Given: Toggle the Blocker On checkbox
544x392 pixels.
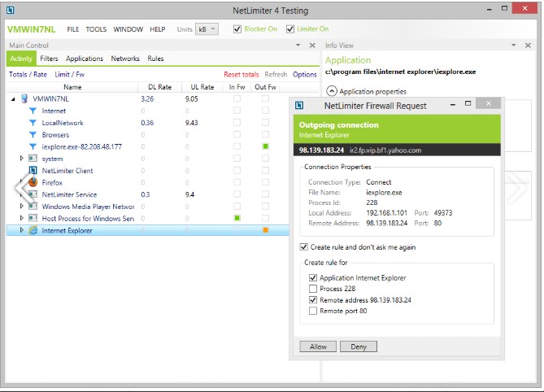Looking at the screenshot, I should click(x=237, y=29).
